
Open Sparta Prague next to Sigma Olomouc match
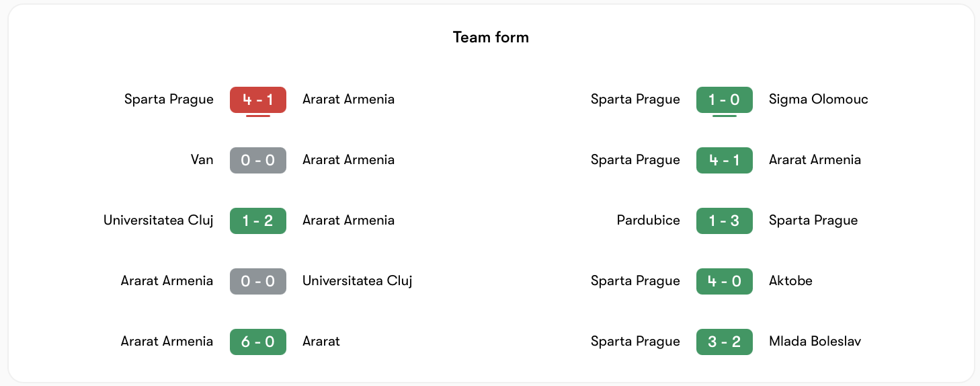coord(635,100)
